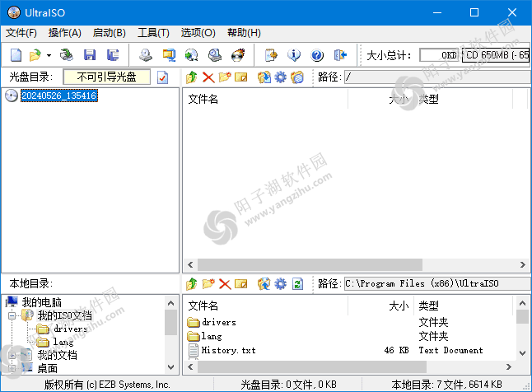Click the local file list scroll down arrow

(522, 353)
